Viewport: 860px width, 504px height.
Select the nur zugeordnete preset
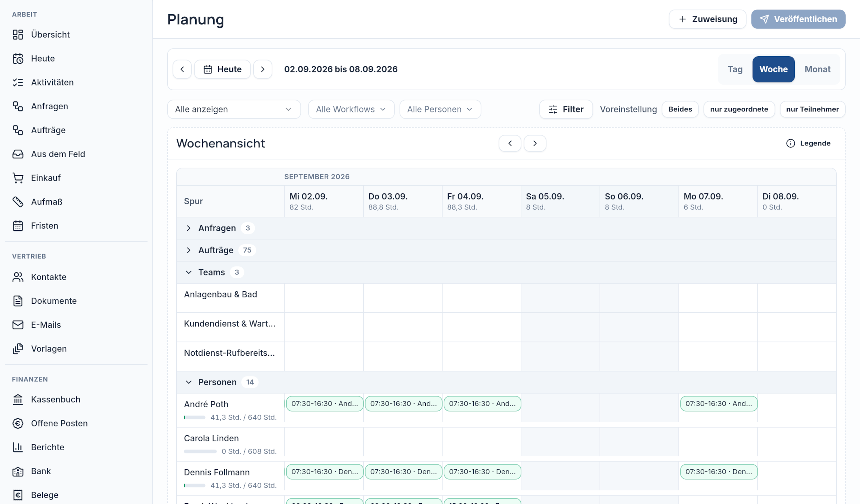point(739,109)
